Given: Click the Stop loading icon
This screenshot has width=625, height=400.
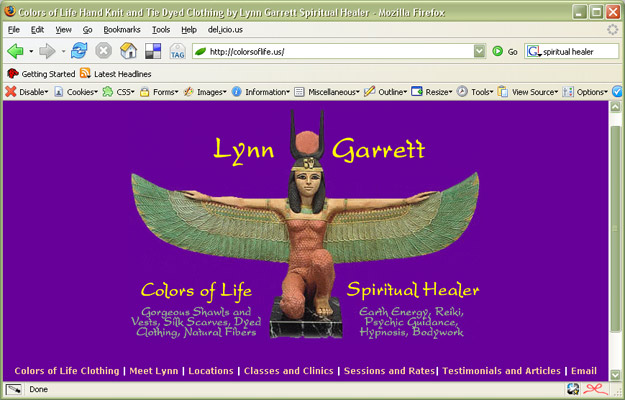Looking at the screenshot, I should pyautogui.click(x=103, y=51).
